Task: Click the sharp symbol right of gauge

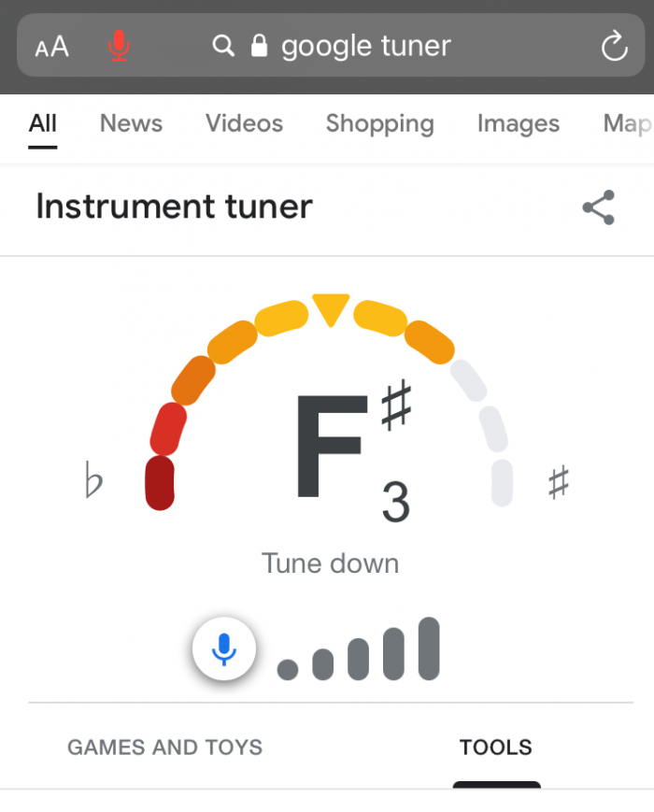Action: click(x=558, y=483)
